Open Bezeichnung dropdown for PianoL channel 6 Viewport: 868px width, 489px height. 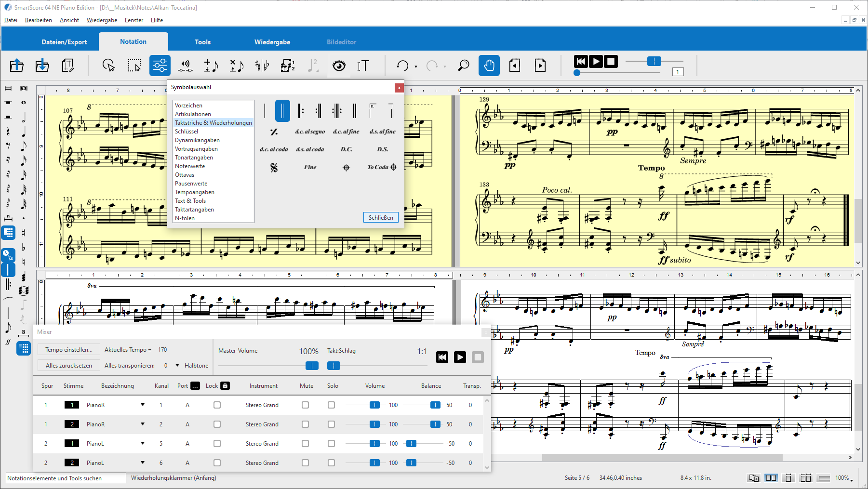coord(143,463)
